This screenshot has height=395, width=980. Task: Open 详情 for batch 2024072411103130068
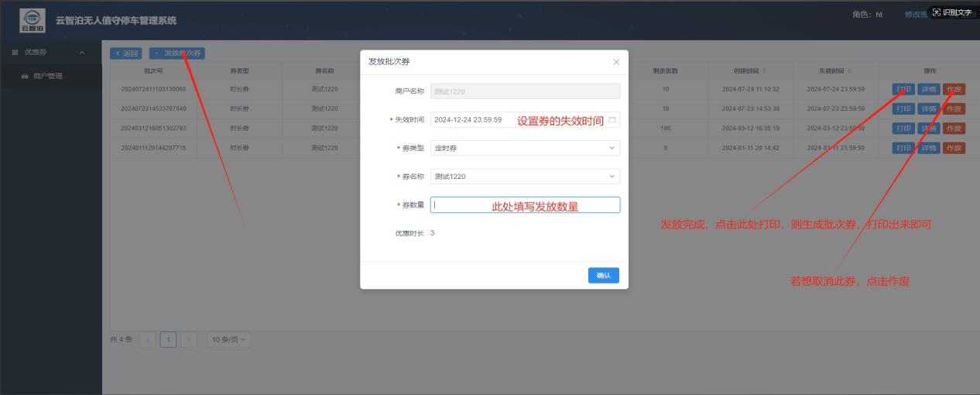pyautogui.click(x=928, y=89)
